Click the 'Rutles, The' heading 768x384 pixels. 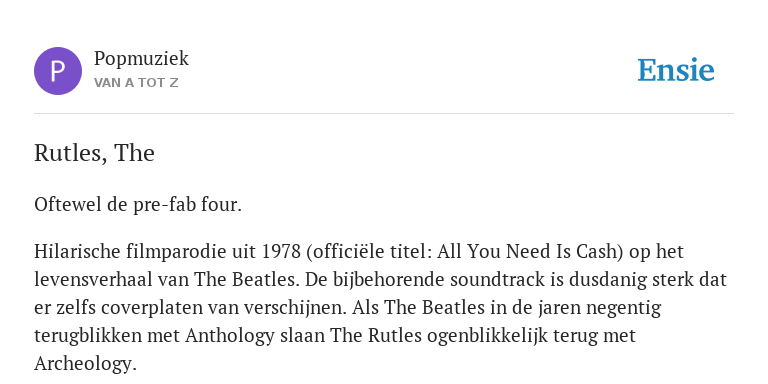pyautogui.click(x=94, y=153)
